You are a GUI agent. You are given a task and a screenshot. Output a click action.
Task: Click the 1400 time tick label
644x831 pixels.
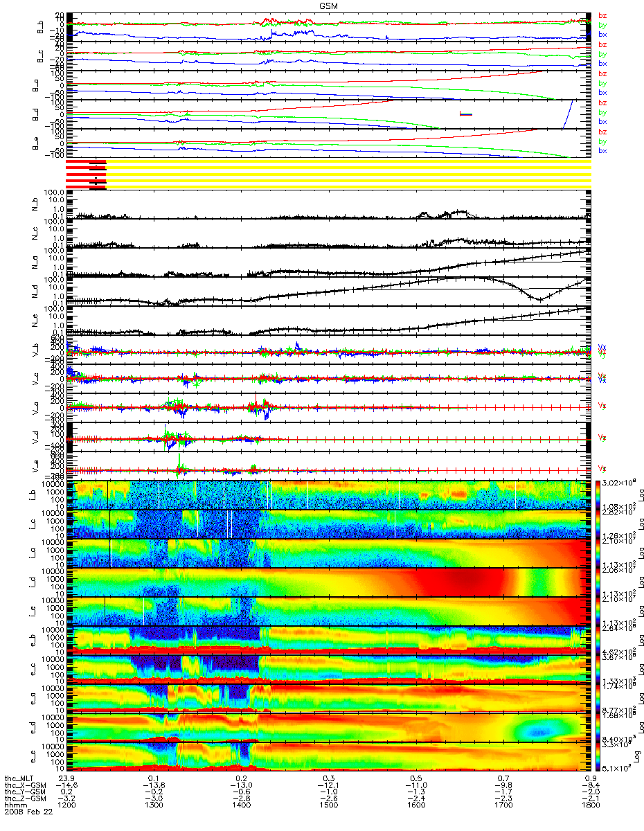coord(241,805)
